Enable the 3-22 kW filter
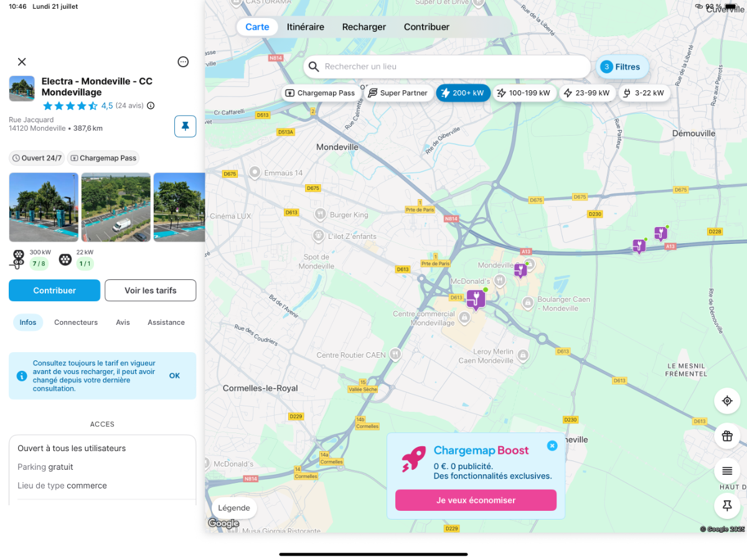Screen dimensions: 747x560 (x=644, y=93)
